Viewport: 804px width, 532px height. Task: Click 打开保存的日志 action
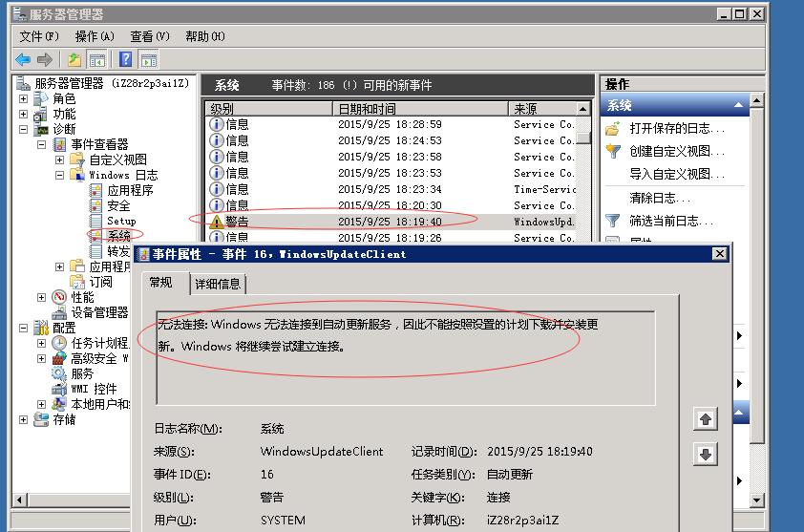[x=677, y=128]
